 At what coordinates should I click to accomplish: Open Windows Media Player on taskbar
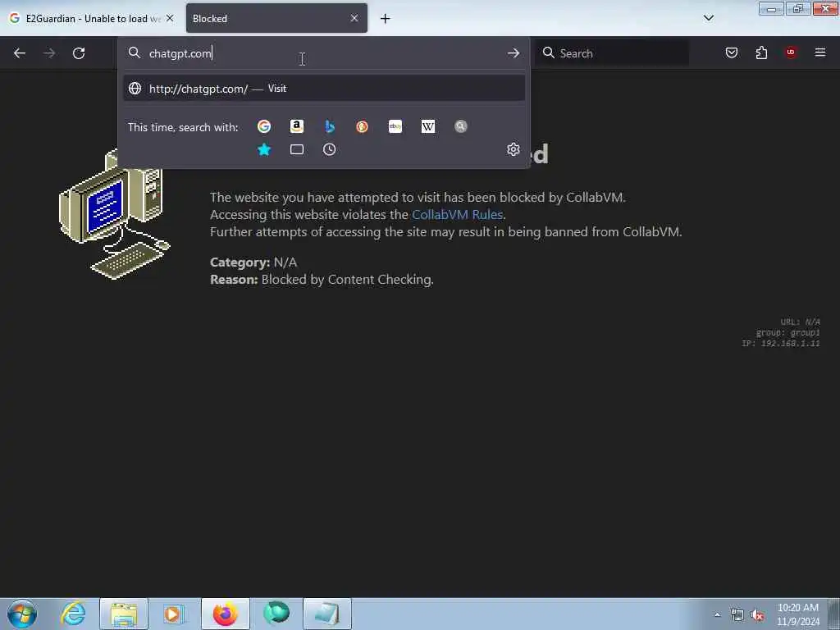tap(173, 614)
